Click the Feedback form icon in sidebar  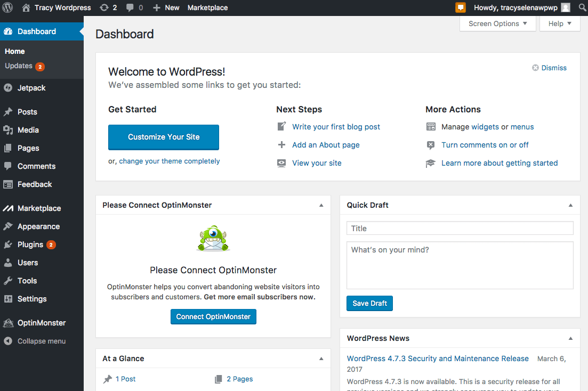tap(8, 184)
